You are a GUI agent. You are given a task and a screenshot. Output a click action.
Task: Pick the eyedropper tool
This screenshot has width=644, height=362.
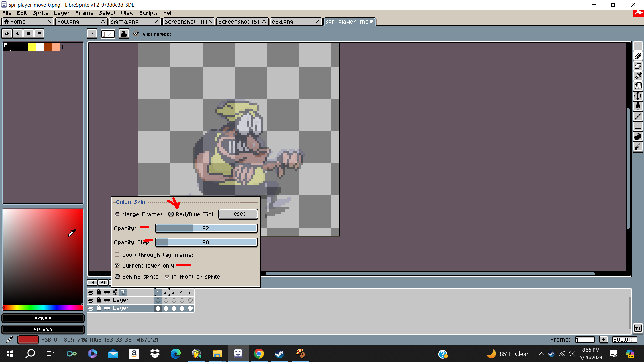click(x=638, y=76)
